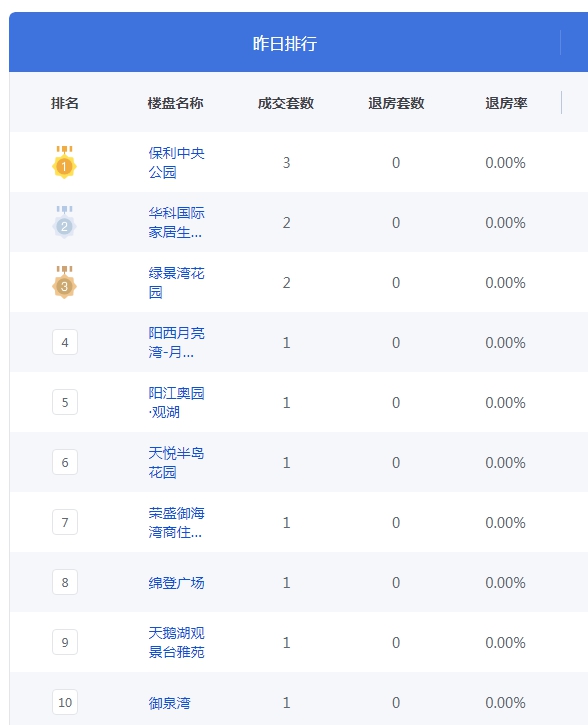Open the 阳江奥园·观湖 property link
588x725 pixels.
pos(176,402)
